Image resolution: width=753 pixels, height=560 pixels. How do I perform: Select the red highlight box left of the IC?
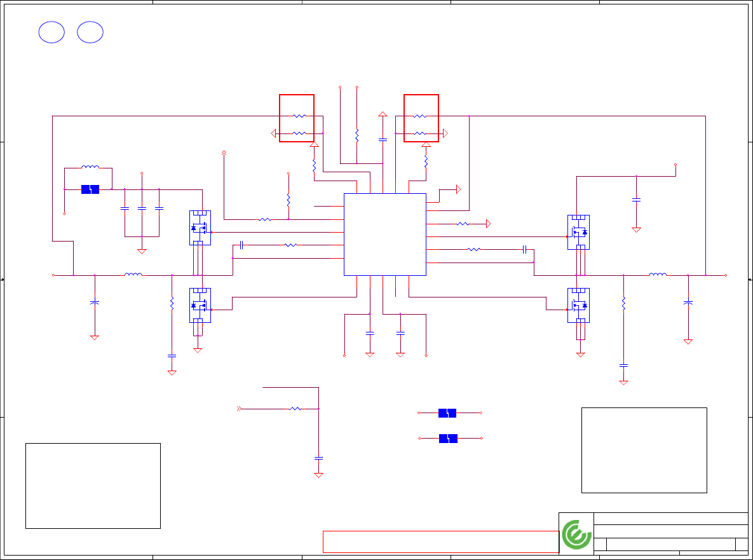click(297, 118)
